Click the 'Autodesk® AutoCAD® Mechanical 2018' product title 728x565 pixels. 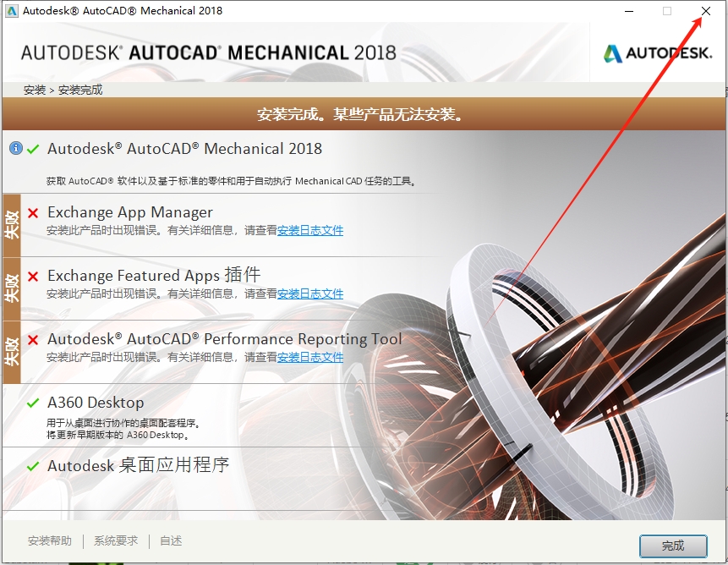coord(185,149)
